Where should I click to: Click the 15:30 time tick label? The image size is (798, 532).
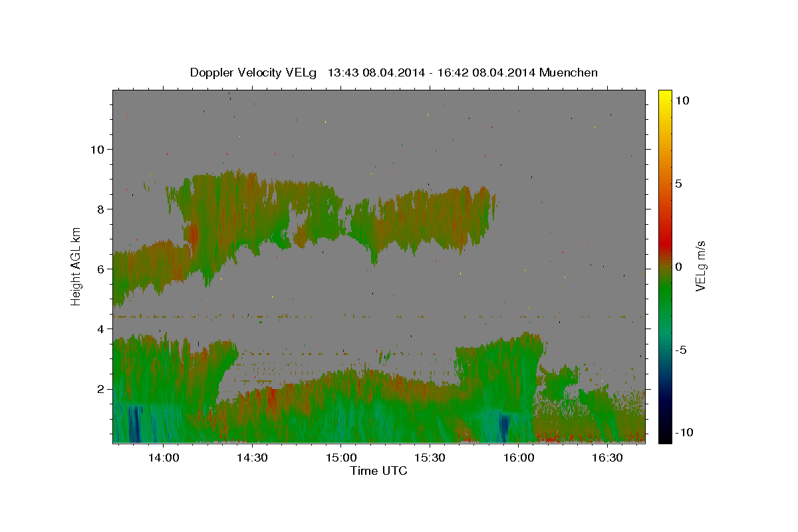coord(430,458)
